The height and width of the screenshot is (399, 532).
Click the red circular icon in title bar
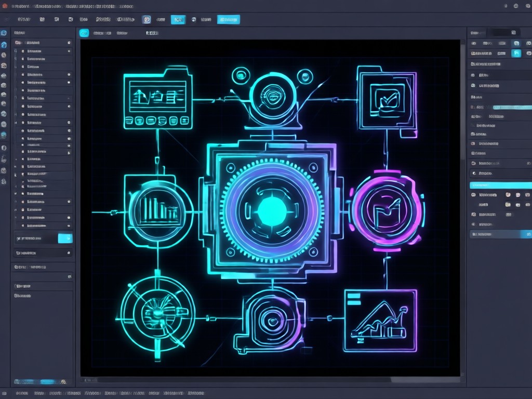pyautogui.click(x=5, y=6)
